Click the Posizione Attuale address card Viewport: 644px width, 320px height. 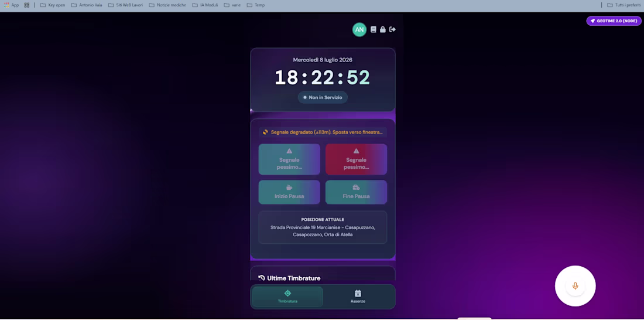point(323,227)
